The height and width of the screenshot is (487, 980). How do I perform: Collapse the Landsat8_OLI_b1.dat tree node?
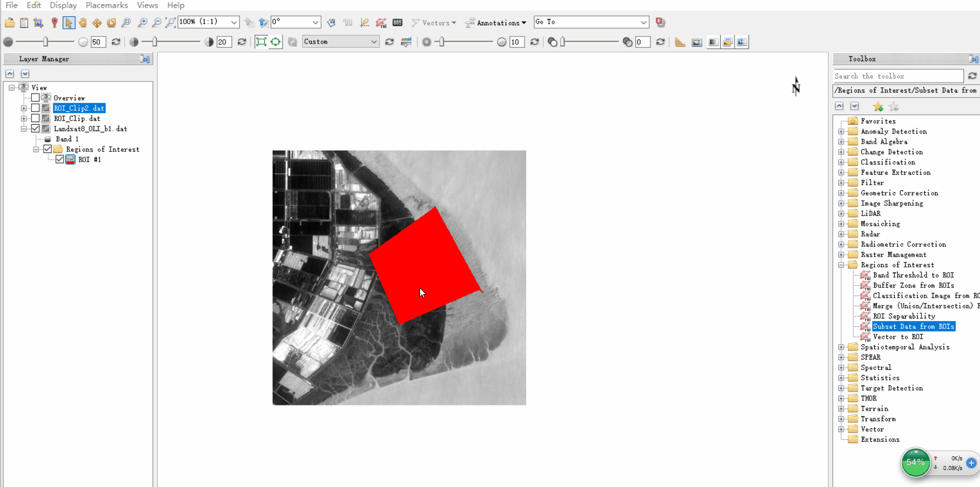tap(24, 129)
